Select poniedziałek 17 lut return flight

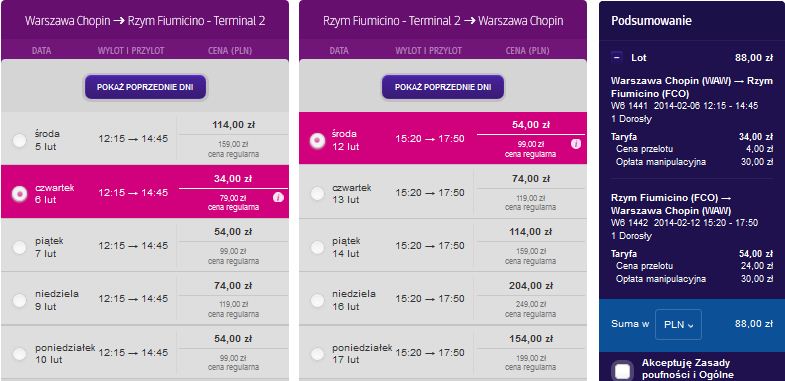tap(317, 354)
